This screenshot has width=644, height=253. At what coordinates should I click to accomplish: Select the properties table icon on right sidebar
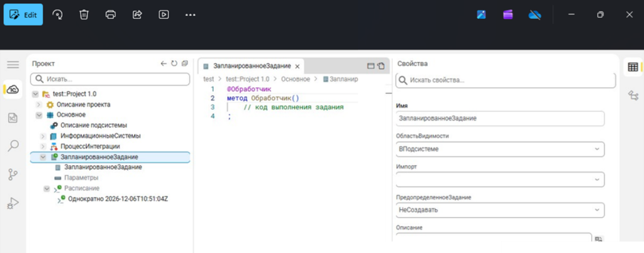click(633, 67)
